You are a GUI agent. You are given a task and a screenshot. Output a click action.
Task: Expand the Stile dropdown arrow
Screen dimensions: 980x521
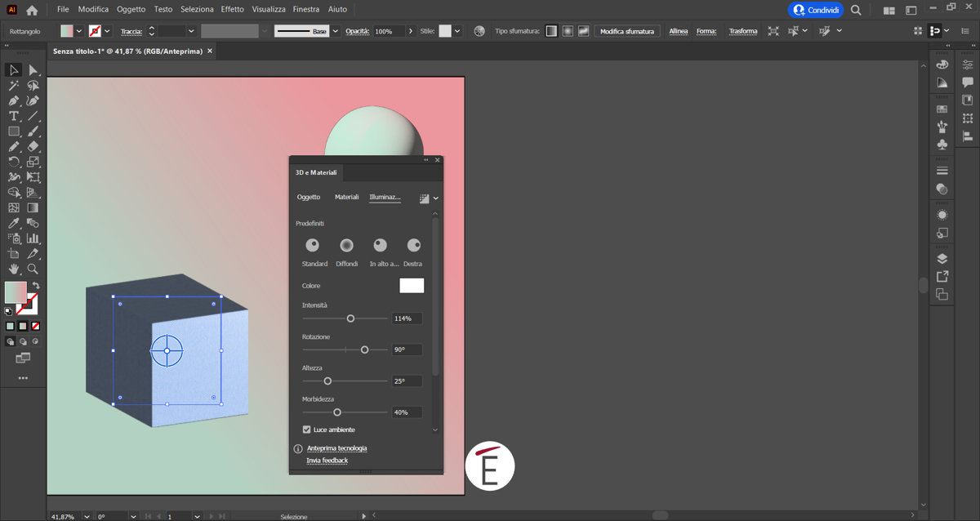(x=457, y=31)
